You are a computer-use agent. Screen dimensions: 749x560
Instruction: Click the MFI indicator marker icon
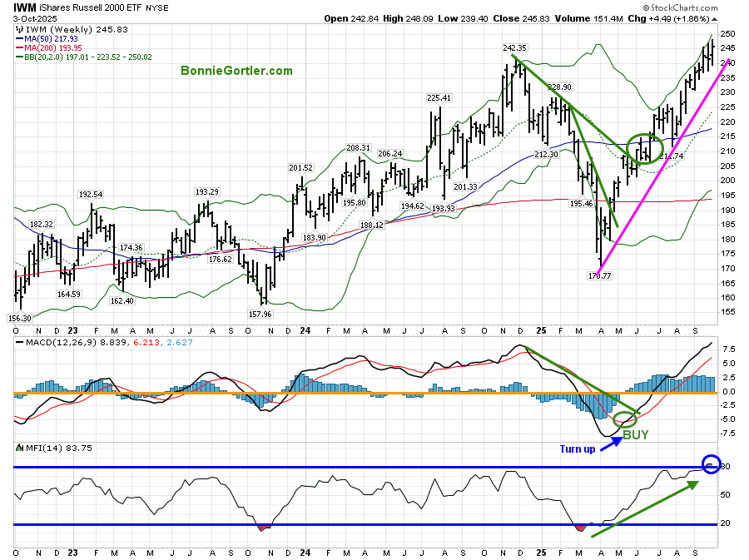coord(19,448)
